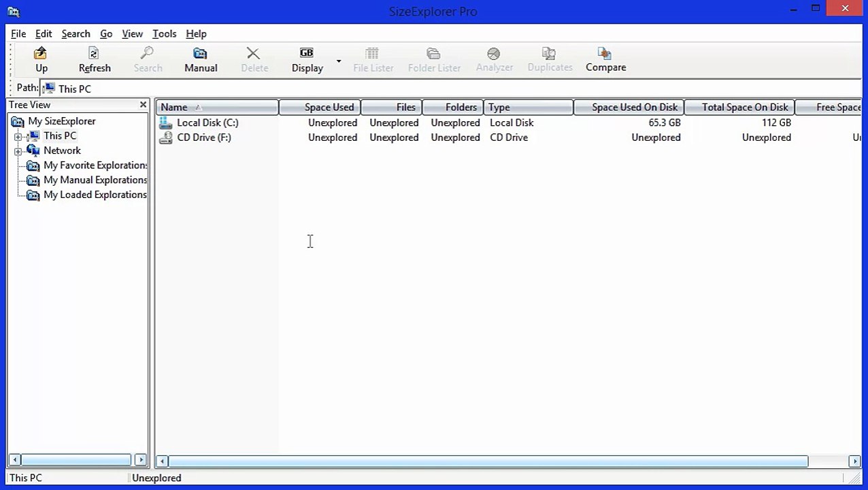Click left arrow of list's horizontal scrollbar
The width and height of the screenshot is (868, 490).
pyautogui.click(x=162, y=461)
